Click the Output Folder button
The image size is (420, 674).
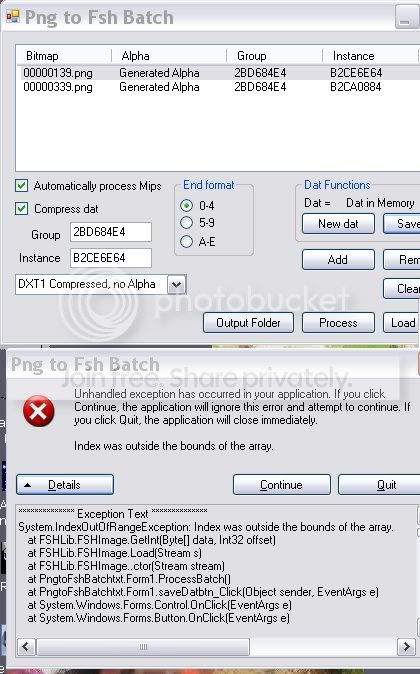click(x=248, y=323)
